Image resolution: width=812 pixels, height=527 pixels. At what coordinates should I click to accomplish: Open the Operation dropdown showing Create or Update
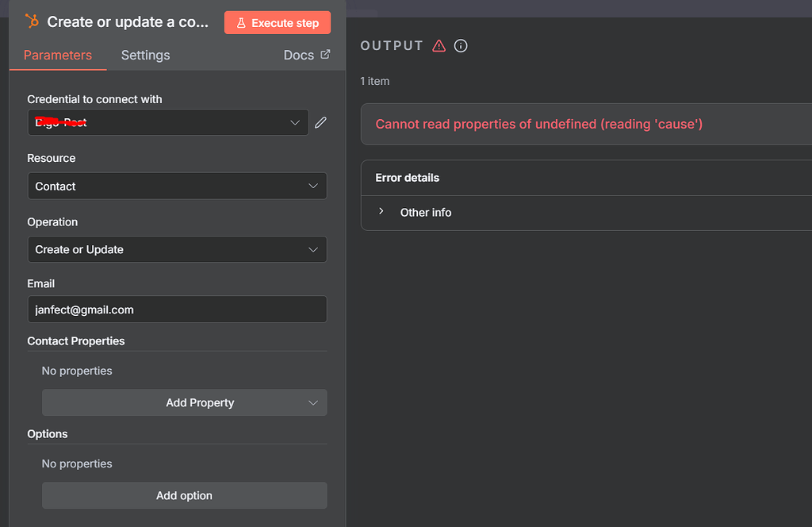tap(177, 249)
